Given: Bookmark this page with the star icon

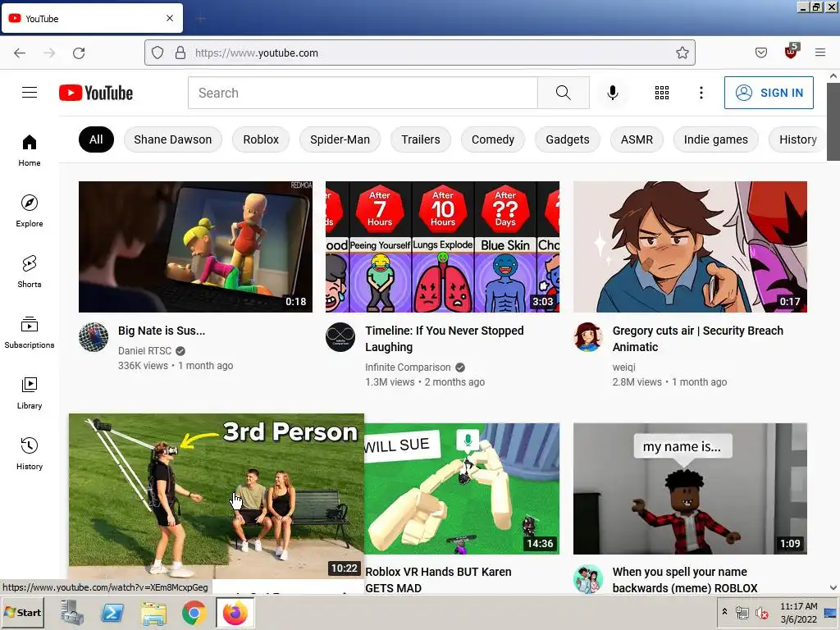Looking at the screenshot, I should pyautogui.click(x=682, y=52).
